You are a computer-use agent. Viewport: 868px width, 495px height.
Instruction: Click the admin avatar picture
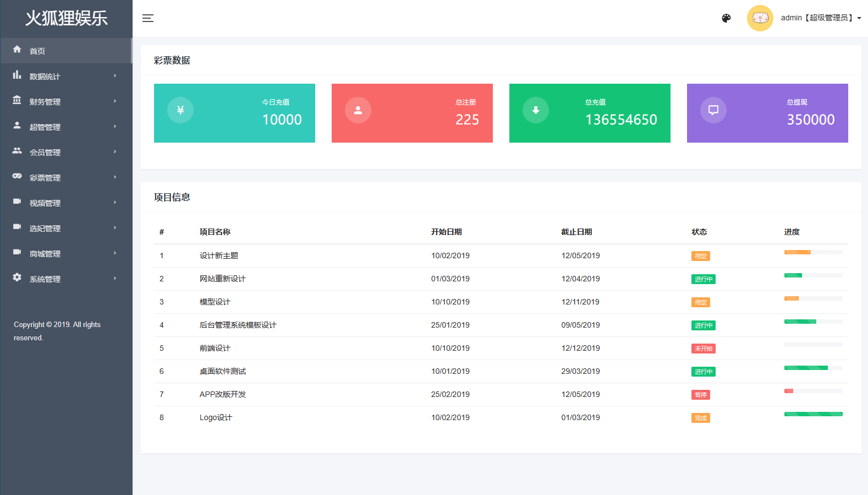(760, 18)
